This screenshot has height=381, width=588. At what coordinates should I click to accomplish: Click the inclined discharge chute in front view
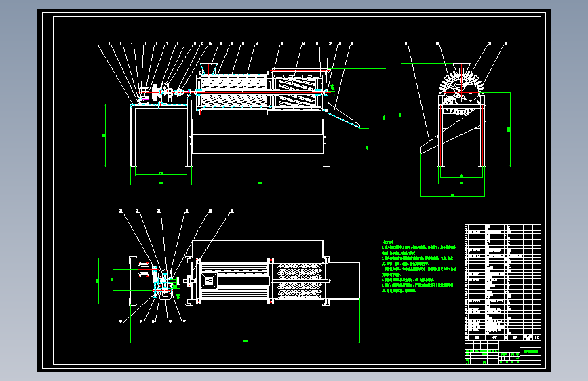(342, 117)
